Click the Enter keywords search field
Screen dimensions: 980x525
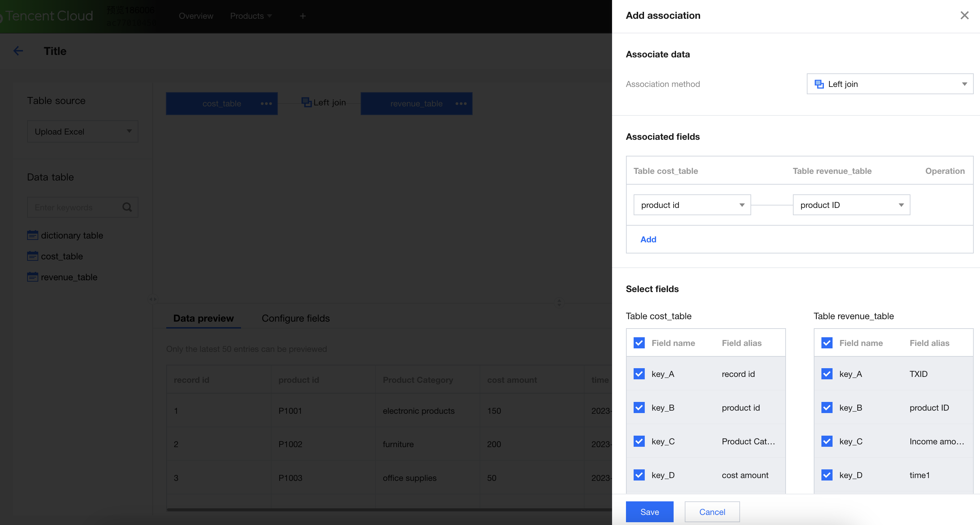click(72, 207)
